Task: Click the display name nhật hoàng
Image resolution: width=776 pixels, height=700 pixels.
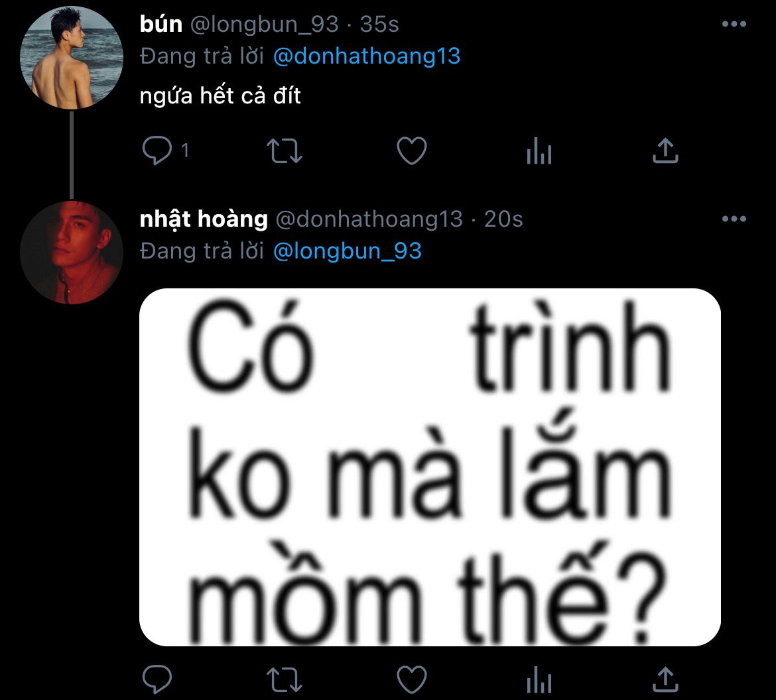Action: [x=204, y=219]
